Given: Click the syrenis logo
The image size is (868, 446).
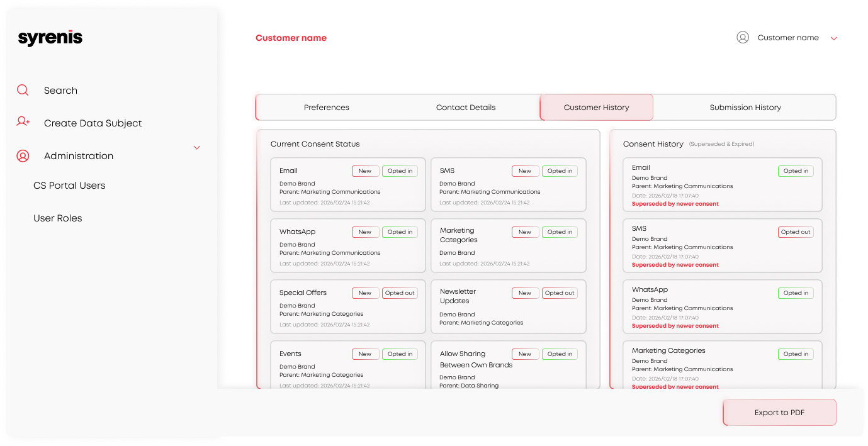Looking at the screenshot, I should [x=50, y=37].
